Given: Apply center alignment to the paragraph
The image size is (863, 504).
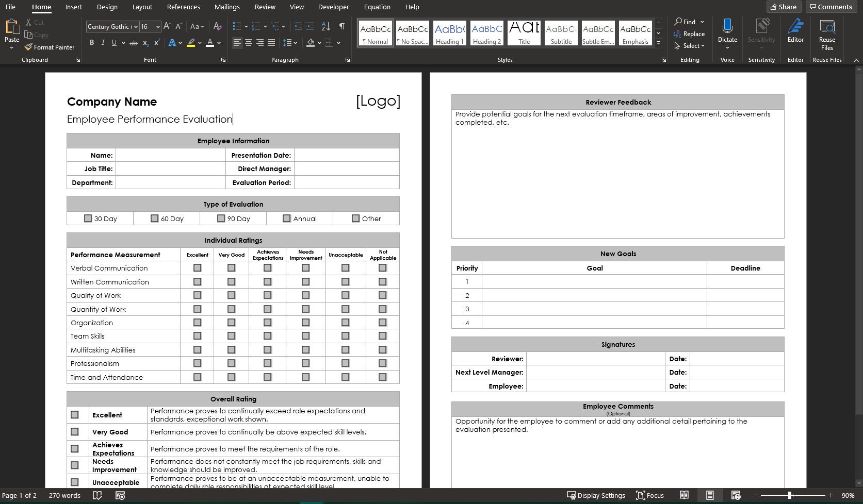Looking at the screenshot, I should pyautogui.click(x=248, y=43).
